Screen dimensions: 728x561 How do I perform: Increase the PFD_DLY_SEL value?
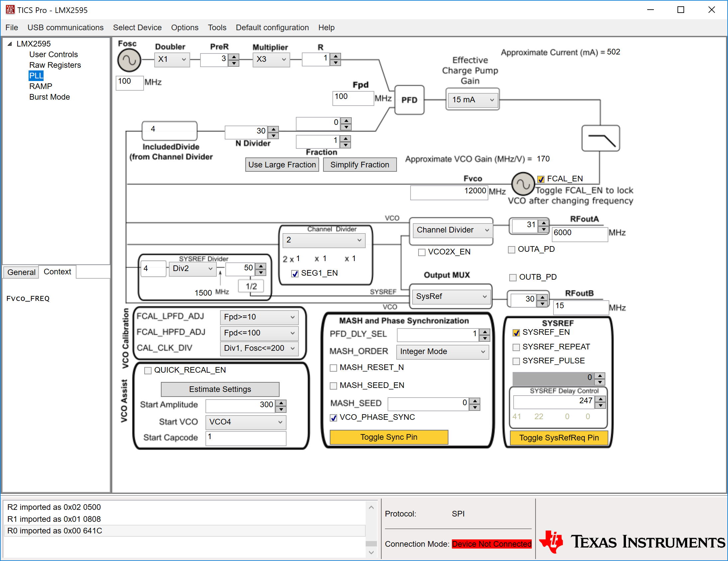[485, 332]
